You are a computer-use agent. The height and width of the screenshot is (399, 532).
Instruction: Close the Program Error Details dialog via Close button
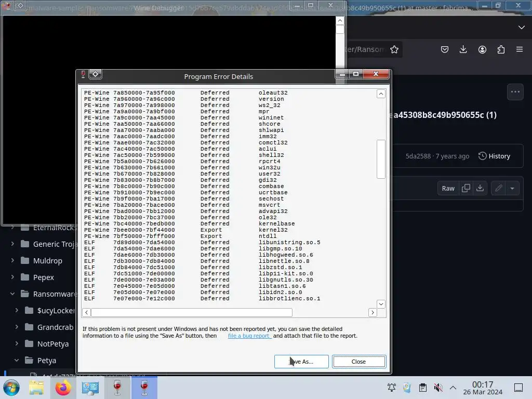[358, 362]
